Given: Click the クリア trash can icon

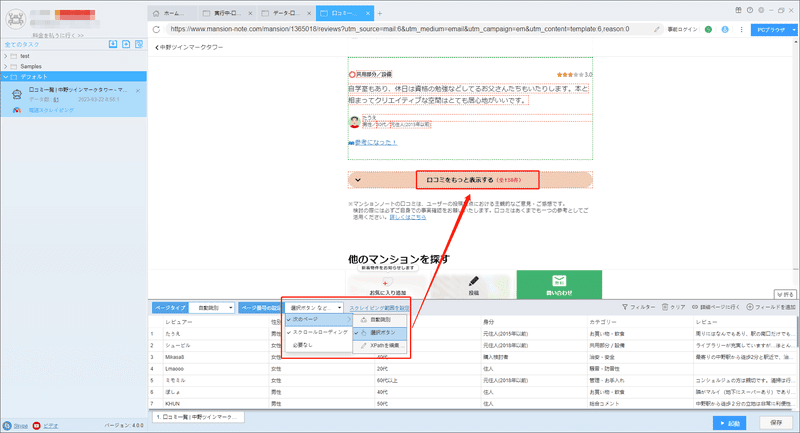Looking at the screenshot, I should (x=665, y=307).
